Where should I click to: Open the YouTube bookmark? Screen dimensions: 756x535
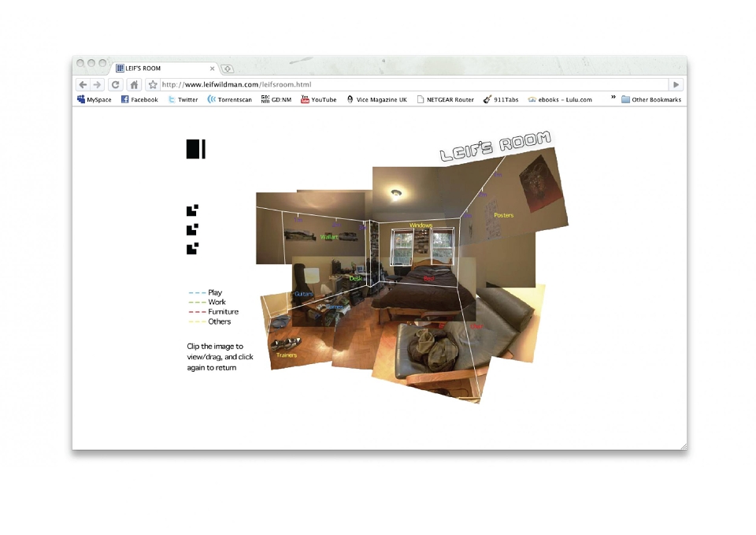tap(319, 99)
